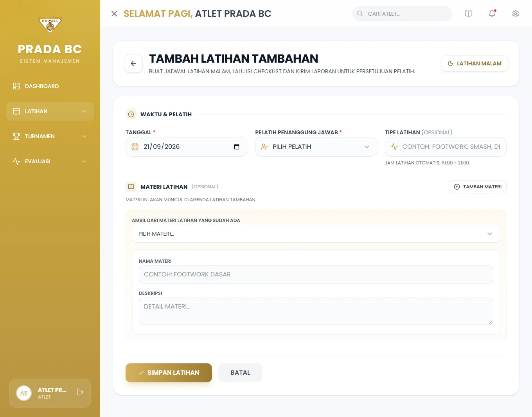Click the Deskripsi textarea resize handle

coord(491,322)
